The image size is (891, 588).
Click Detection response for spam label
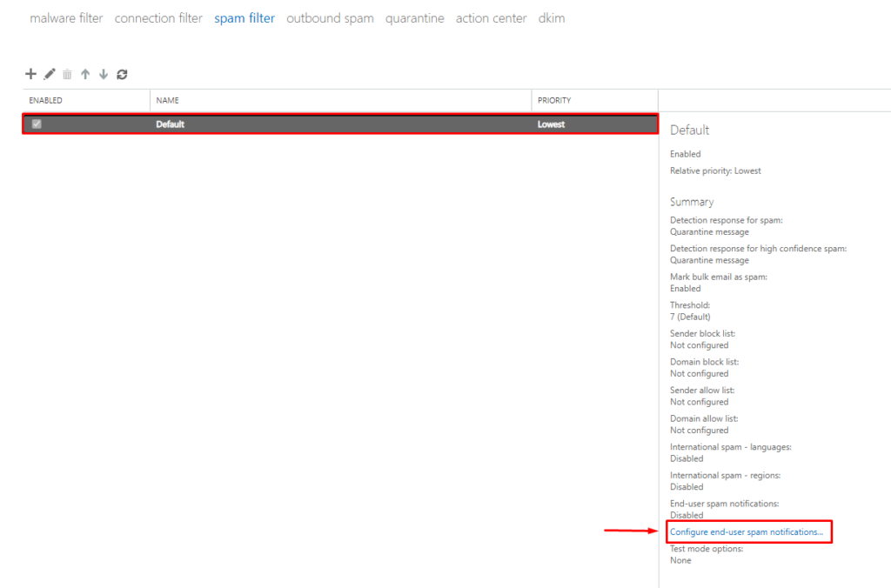(727, 220)
